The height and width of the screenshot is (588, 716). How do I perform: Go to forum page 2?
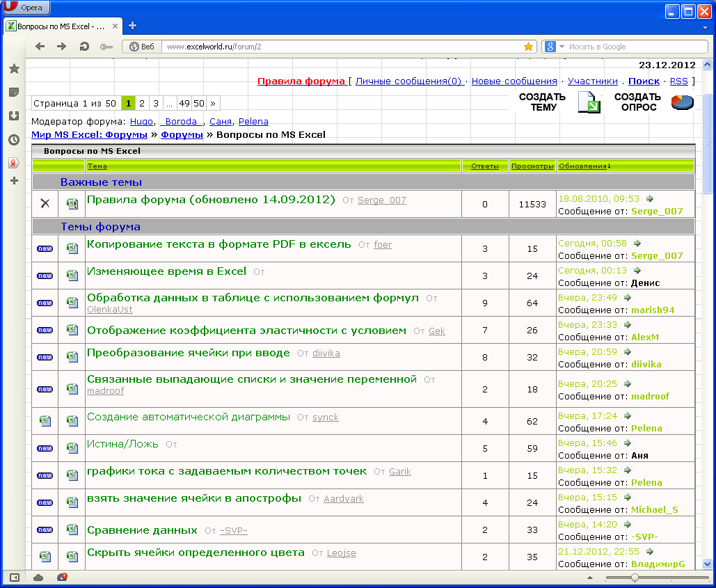[142, 103]
